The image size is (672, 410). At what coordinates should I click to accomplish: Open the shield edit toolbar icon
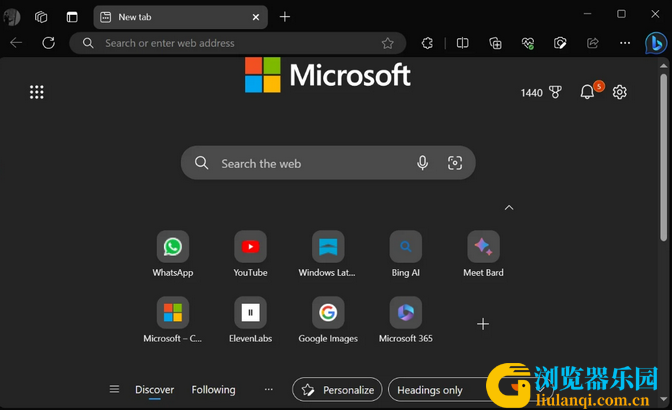[x=560, y=43]
